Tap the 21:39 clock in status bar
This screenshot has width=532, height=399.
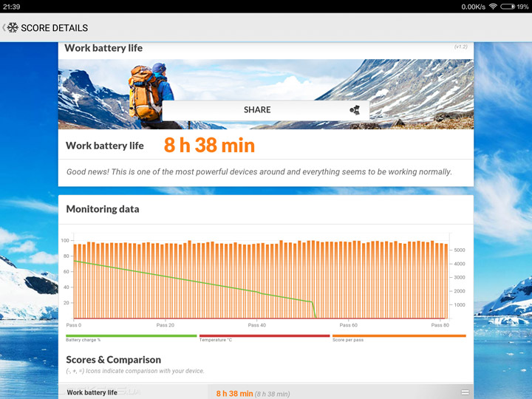[12, 7]
